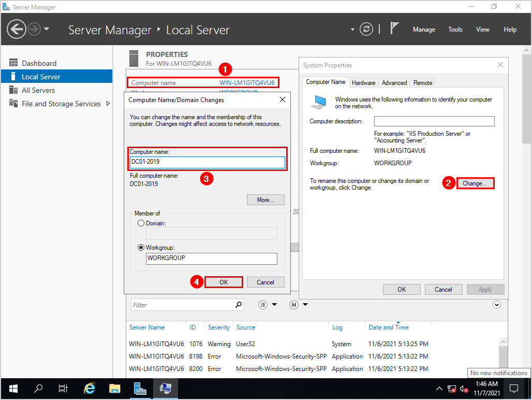Click the WORKGROUP text field
This screenshot has height=400, width=532.
(x=211, y=259)
